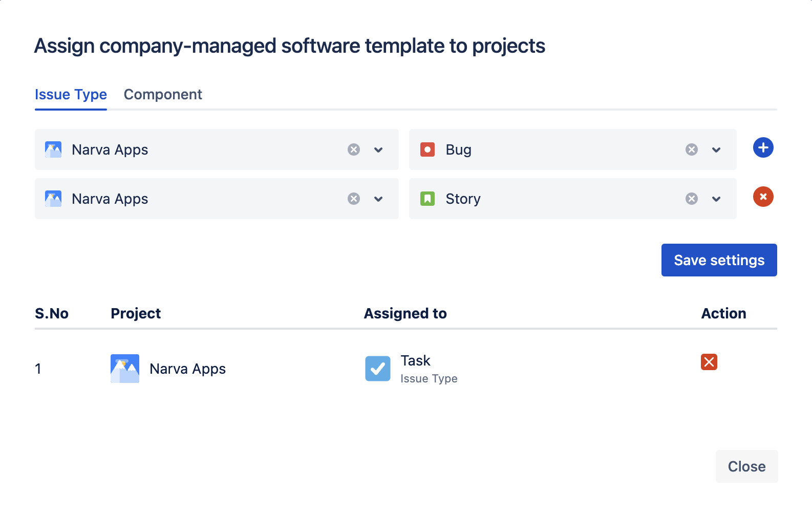The width and height of the screenshot is (812, 515).
Task: Open first row Narva Apps project dropdown
Action: [x=378, y=149]
